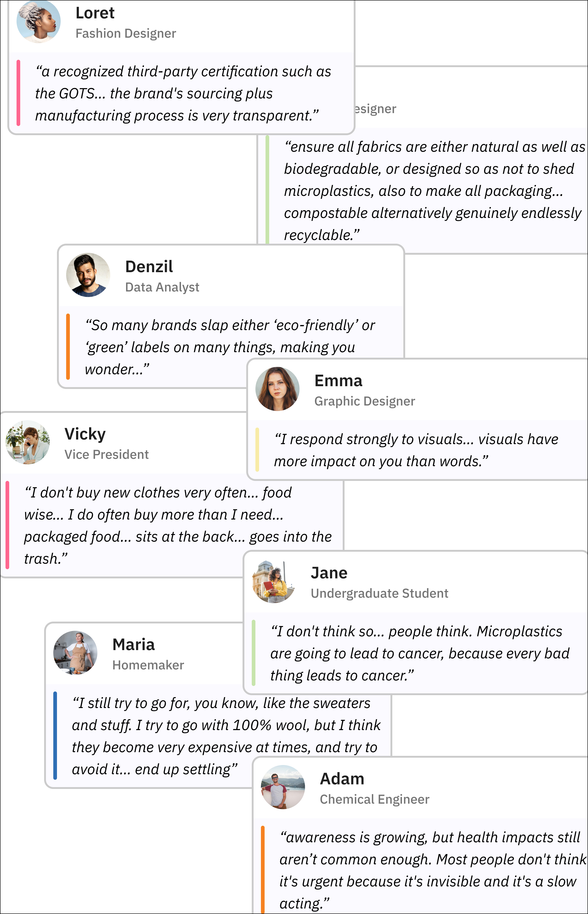Click Jane's profile avatar photo

[274, 582]
